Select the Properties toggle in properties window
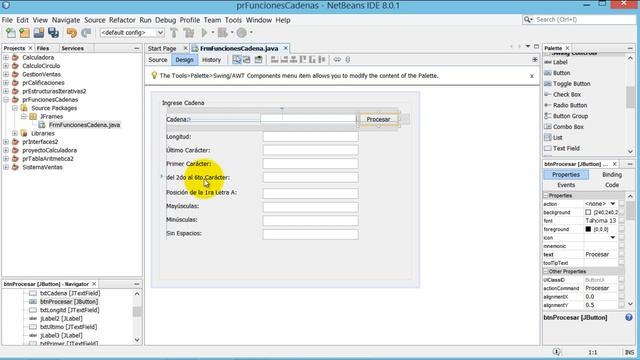This screenshot has width=640, height=360. coord(566,175)
